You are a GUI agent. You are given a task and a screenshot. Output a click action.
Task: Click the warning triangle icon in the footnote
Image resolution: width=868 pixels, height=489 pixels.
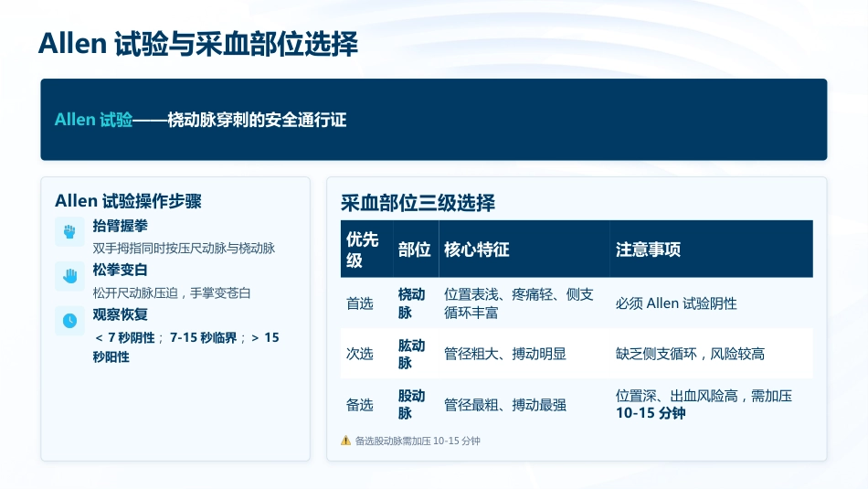(346, 441)
